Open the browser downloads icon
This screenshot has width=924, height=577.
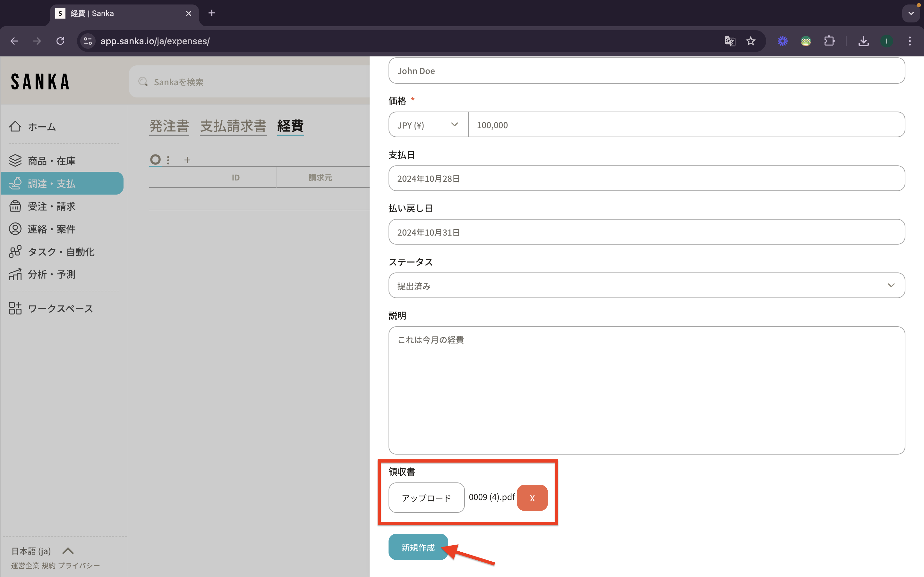863,41
